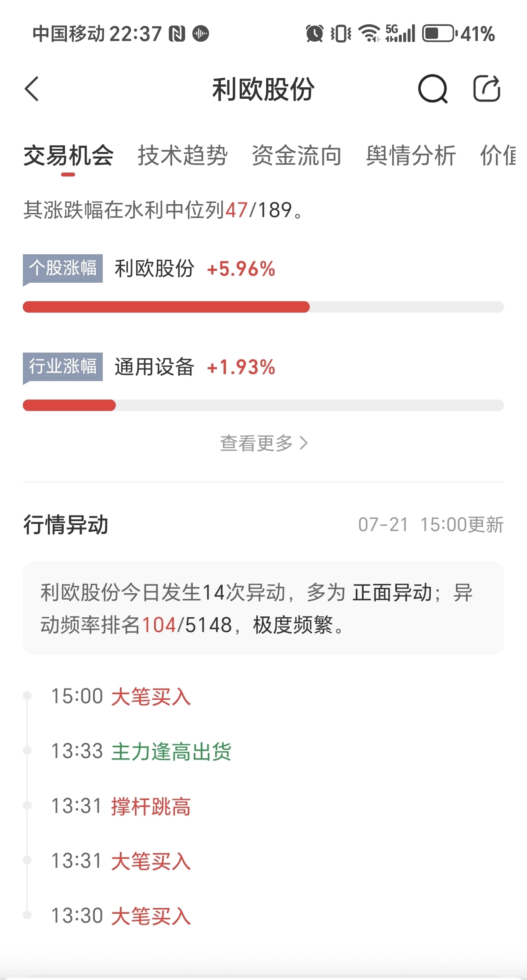
Task: Click the 通用设备 +1.93% progress bar
Action: (263, 405)
